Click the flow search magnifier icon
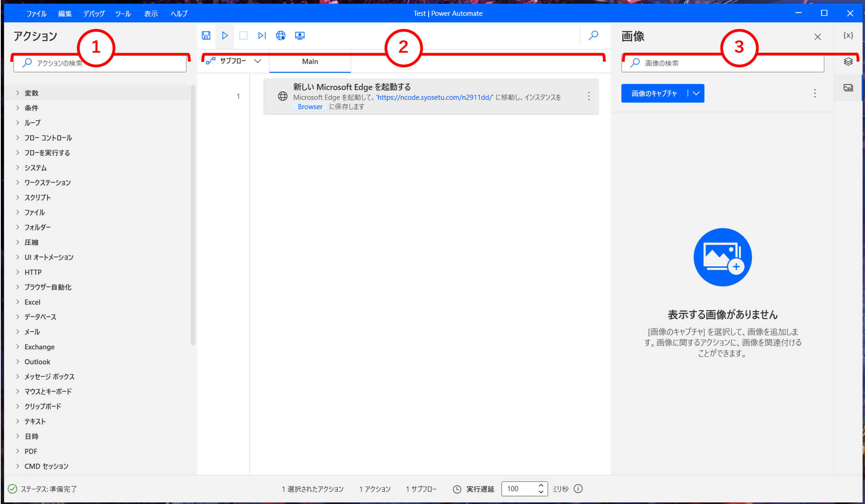This screenshot has height=504, width=865. pyautogui.click(x=593, y=36)
